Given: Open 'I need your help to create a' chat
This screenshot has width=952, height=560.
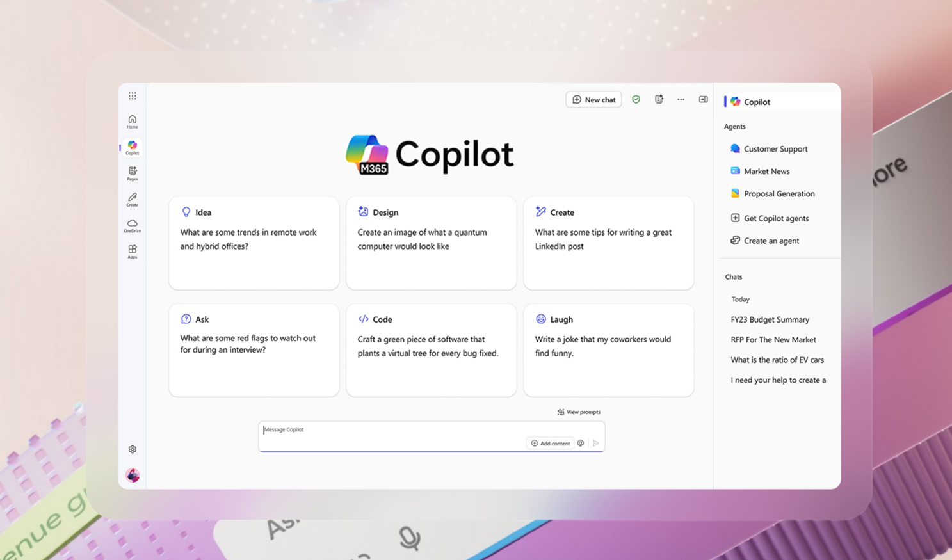Looking at the screenshot, I should (x=778, y=380).
